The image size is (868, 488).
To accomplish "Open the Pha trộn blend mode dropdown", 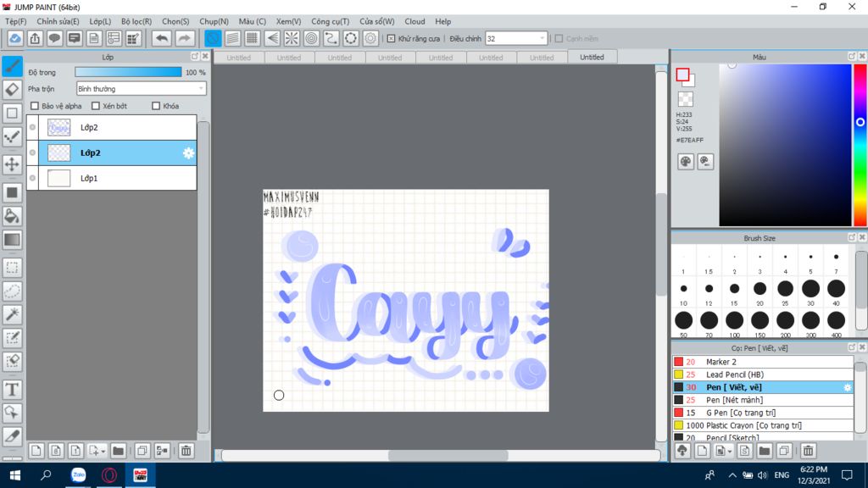I will (142, 88).
